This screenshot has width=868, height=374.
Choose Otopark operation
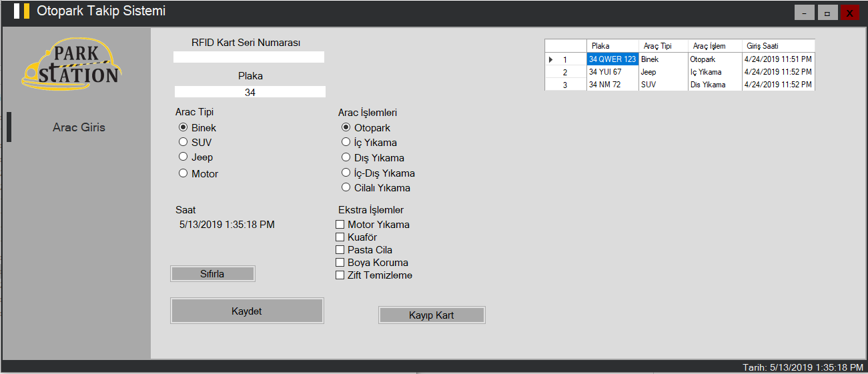(366, 127)
